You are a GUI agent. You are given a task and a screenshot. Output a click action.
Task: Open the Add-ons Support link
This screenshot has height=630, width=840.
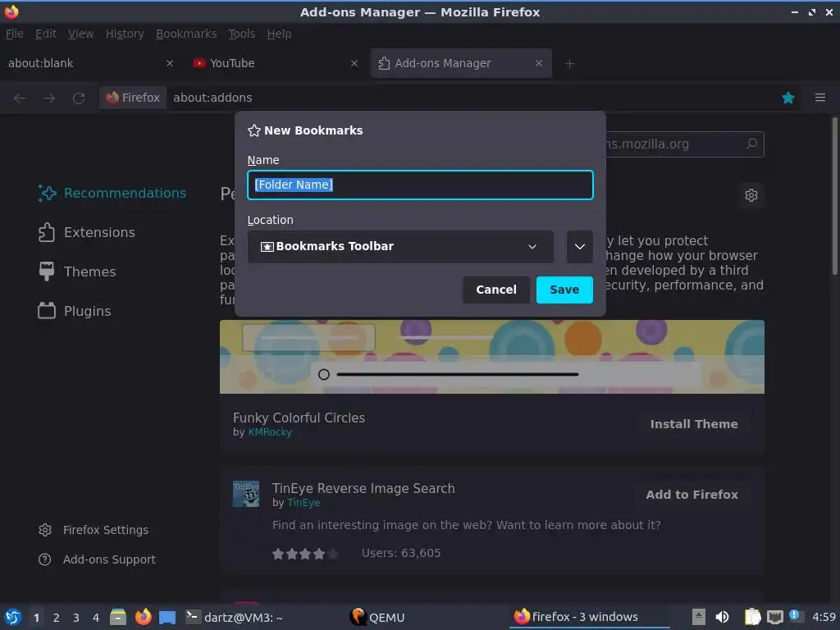click(x=97, y=559)
